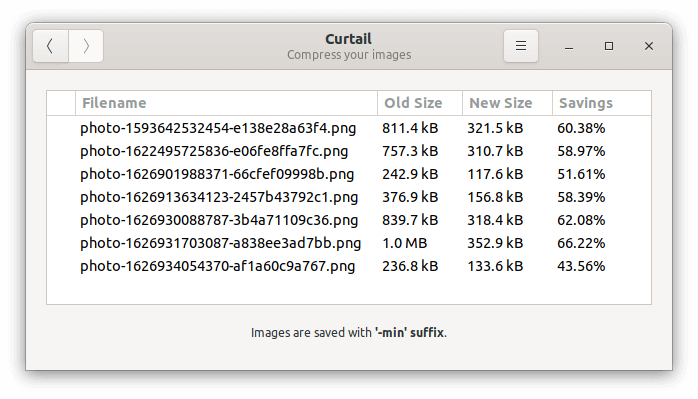Click new size value 321.5 kB
Image resolution: width=698 pixels, height=399 pixels.
[x=495, y=128]
